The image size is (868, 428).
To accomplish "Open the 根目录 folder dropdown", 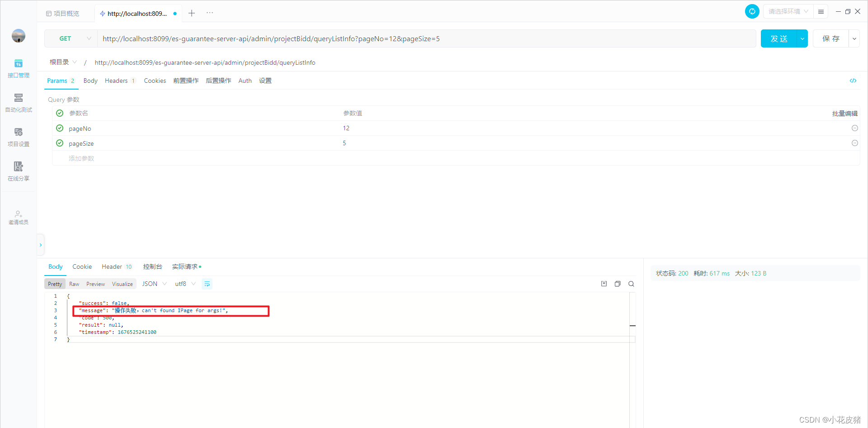I will pyautogui.click(x=63, y=62).
